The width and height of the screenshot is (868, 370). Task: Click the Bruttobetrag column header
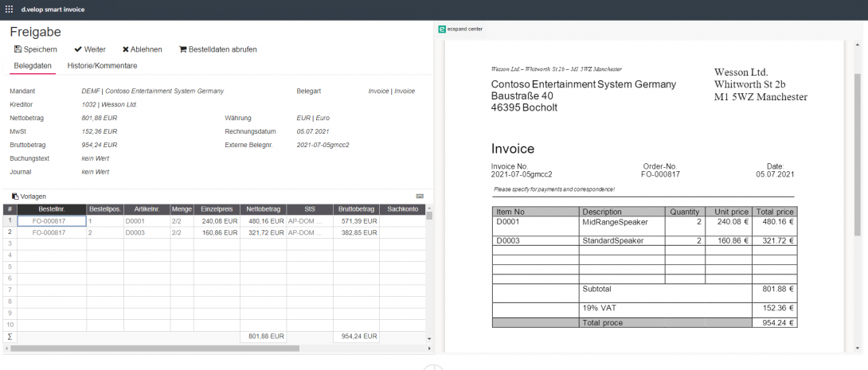(356, 209)
